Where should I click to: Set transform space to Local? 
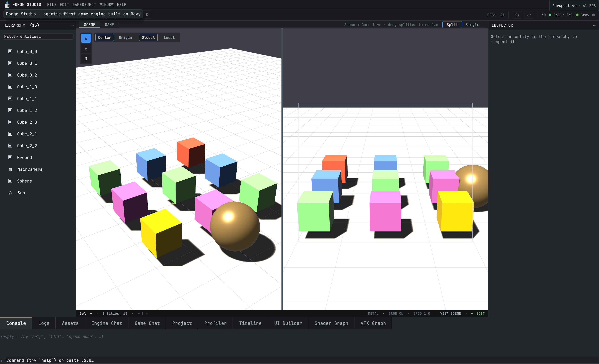tap(169, 37)
